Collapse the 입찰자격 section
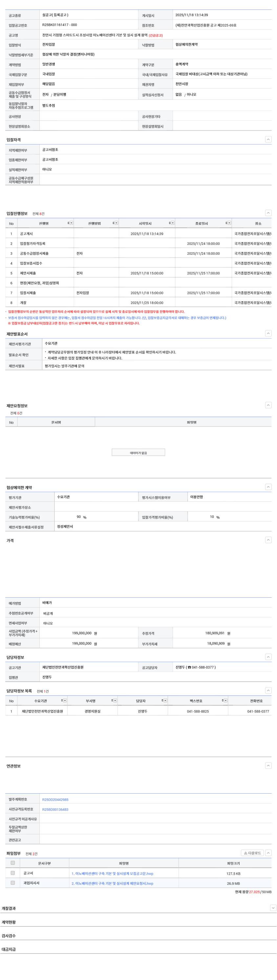This screenshot has height=980, width=277. 268,139
